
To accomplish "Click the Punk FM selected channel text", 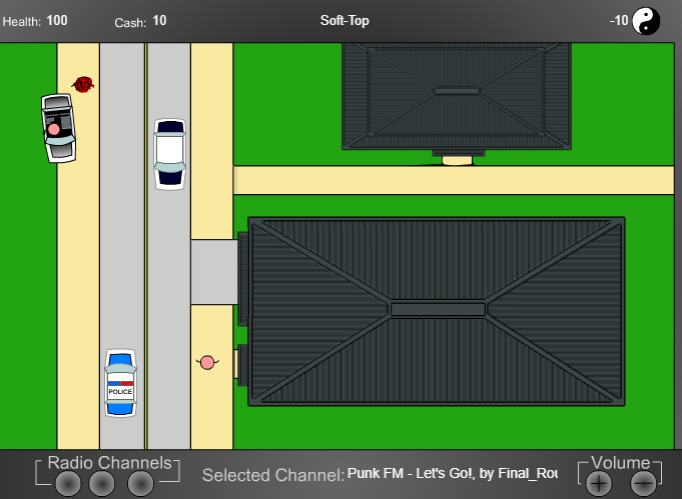I will click(452, 473).
